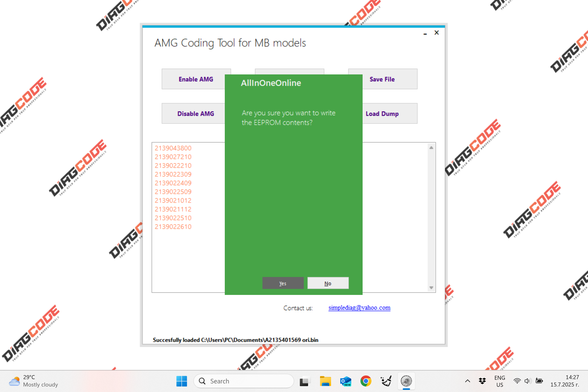588x392 pixels.
Task: Decline EEPROM write with No button
Action: (328, 283)
